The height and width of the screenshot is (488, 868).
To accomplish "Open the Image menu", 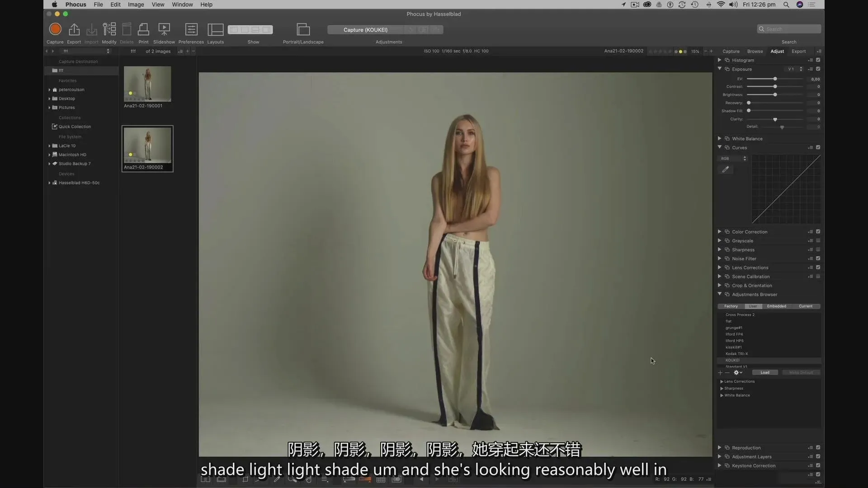I will 136,5.
